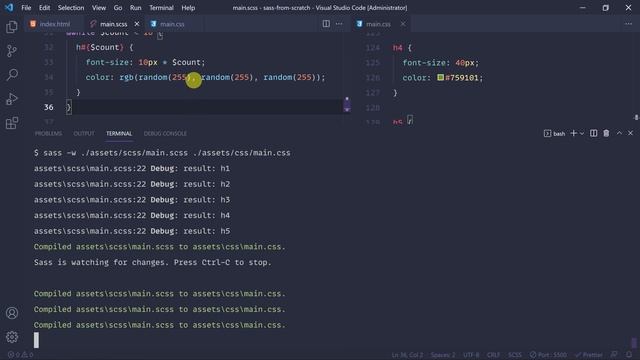Switch to the Problems panel tab

click(48, 133)
